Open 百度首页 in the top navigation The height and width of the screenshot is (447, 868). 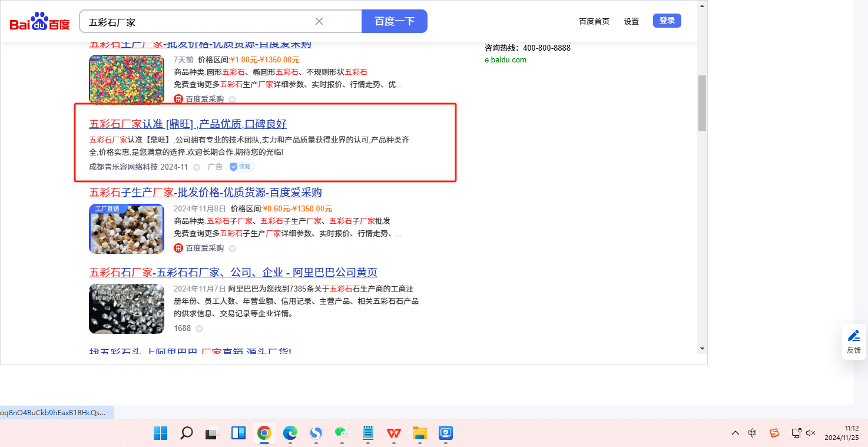[594, 21]
